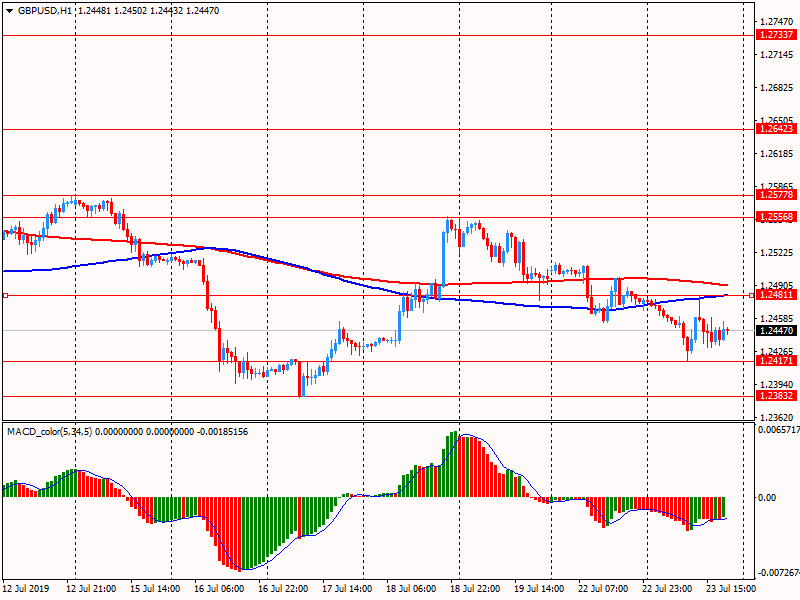Select the 18 Jul 22:00 time label
Image resolution: width=800 pixels, height=600 pixels.
click(x=475, y=588)
